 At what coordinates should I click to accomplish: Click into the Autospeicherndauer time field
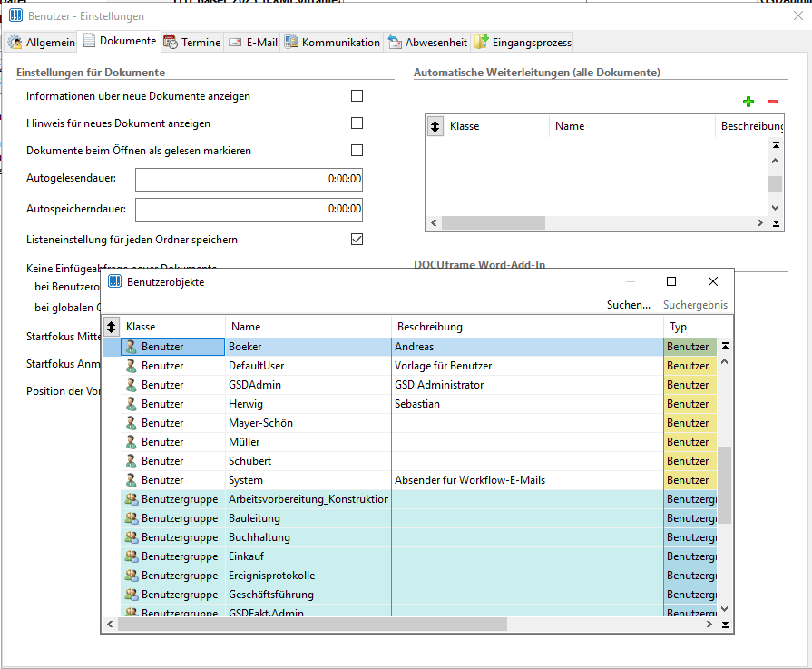249,209
